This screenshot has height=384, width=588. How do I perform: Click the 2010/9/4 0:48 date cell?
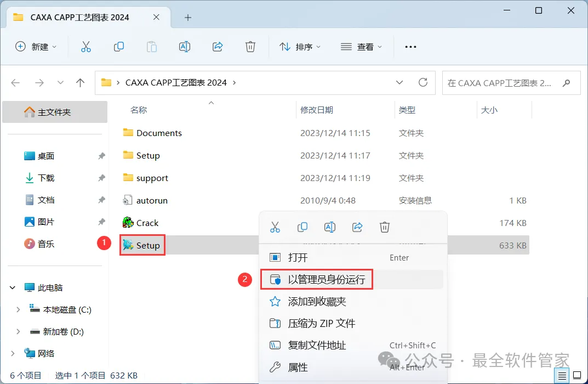coord(328,200)
